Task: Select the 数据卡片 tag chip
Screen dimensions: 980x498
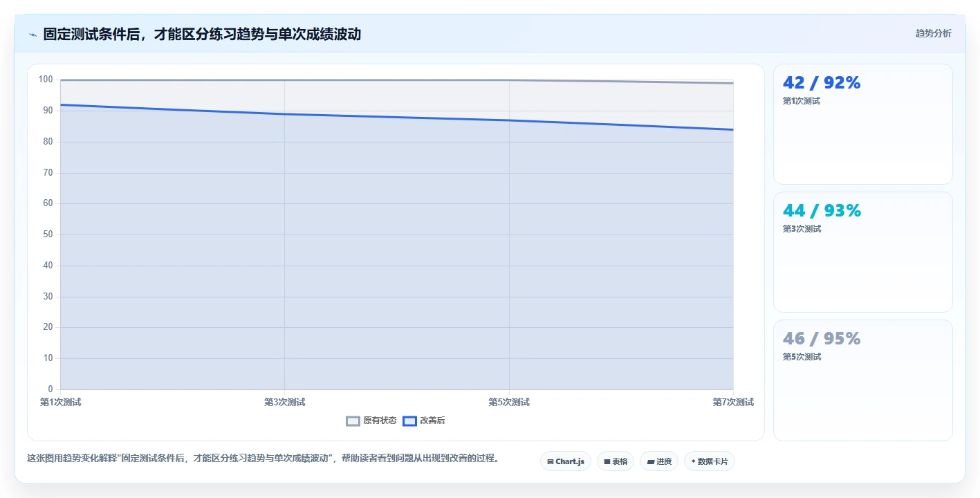Action: point(710,461)
